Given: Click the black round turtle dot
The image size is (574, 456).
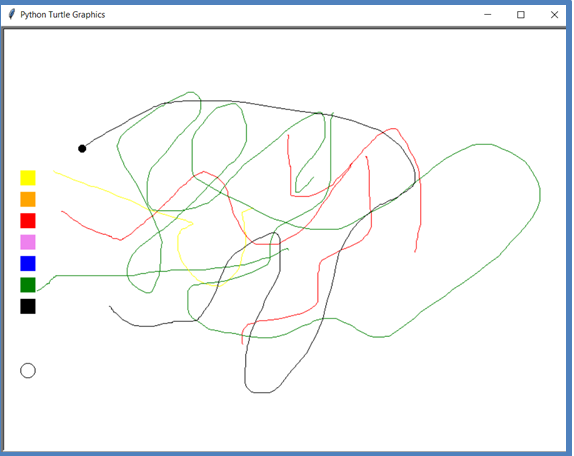Looking at the screenshot, I should coord(82,149).
